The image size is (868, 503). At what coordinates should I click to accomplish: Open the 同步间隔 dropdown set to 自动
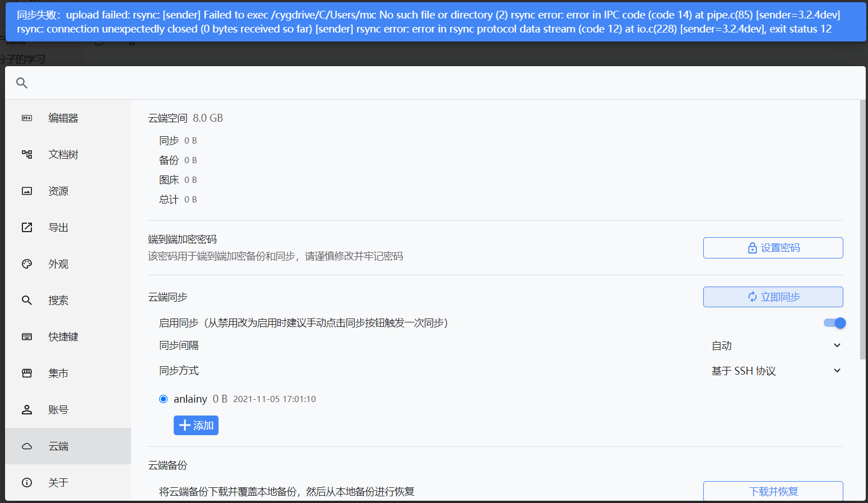click(776, 346)
